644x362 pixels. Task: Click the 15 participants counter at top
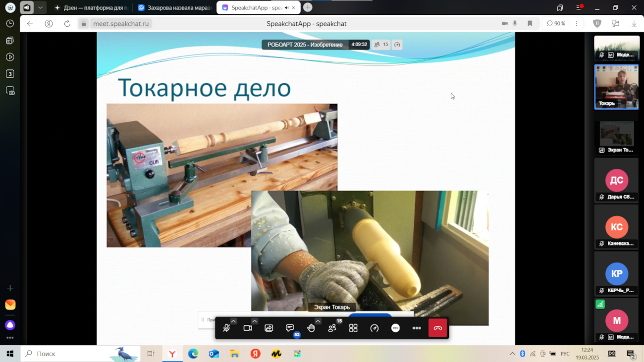pyautogui.click(x=381, y=45)
